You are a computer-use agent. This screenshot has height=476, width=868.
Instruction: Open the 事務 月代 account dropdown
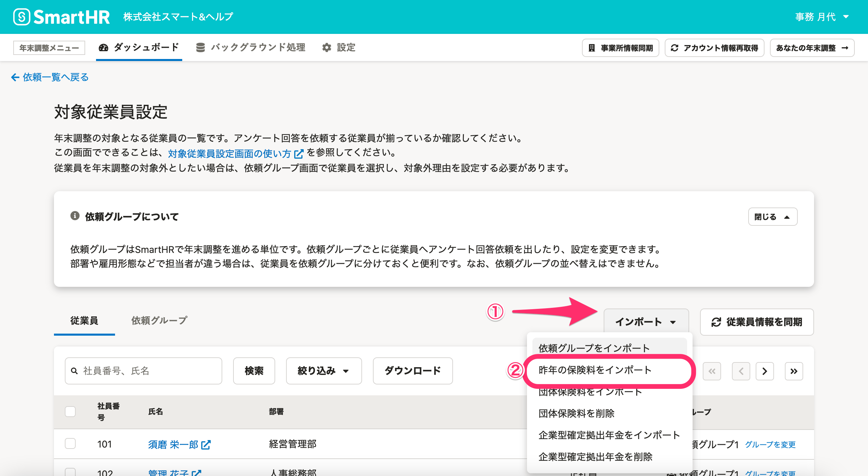(822, 17)
